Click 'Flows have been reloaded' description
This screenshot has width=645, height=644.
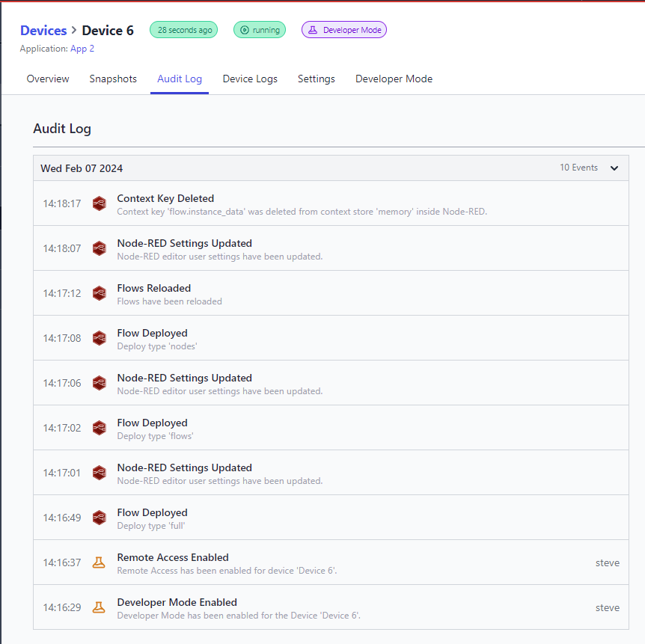[169, 301]
